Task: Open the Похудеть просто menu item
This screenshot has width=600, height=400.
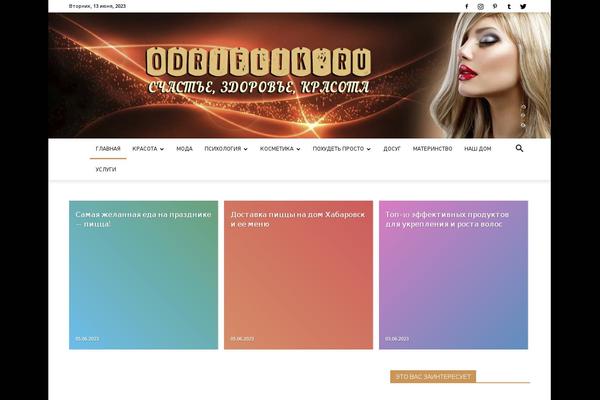Action: 338,149
